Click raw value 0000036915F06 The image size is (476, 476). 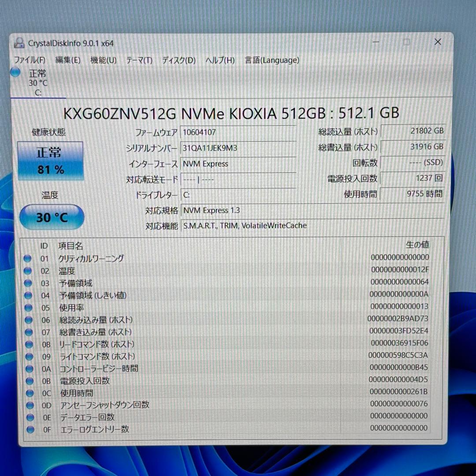click(x=399, y=343)
